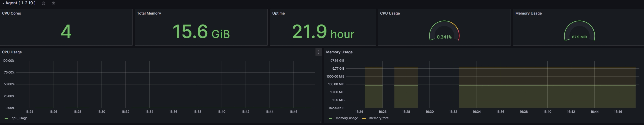
Task: Click the 0.341% CPU Usage gauge value
Action: 444,37
